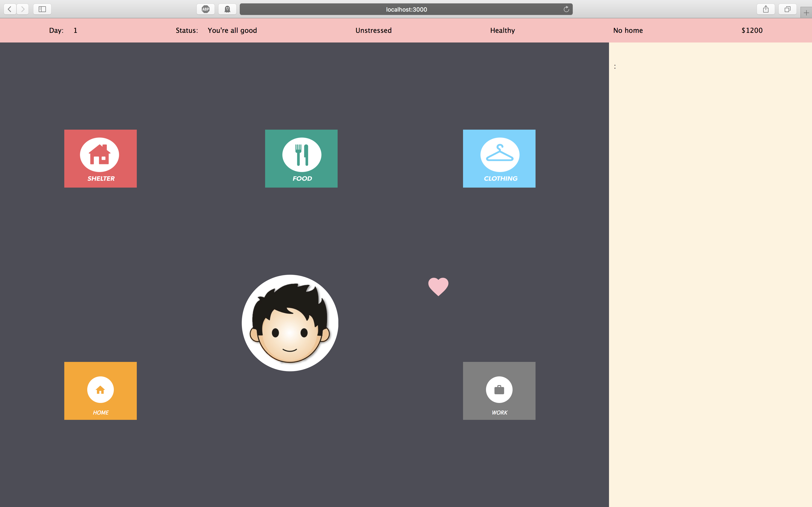Click the "You're all good" status text

point(232,30)
